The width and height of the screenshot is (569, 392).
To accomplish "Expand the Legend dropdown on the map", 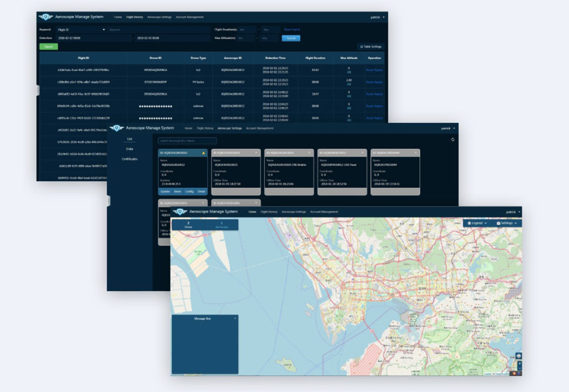I will point(477,223).
